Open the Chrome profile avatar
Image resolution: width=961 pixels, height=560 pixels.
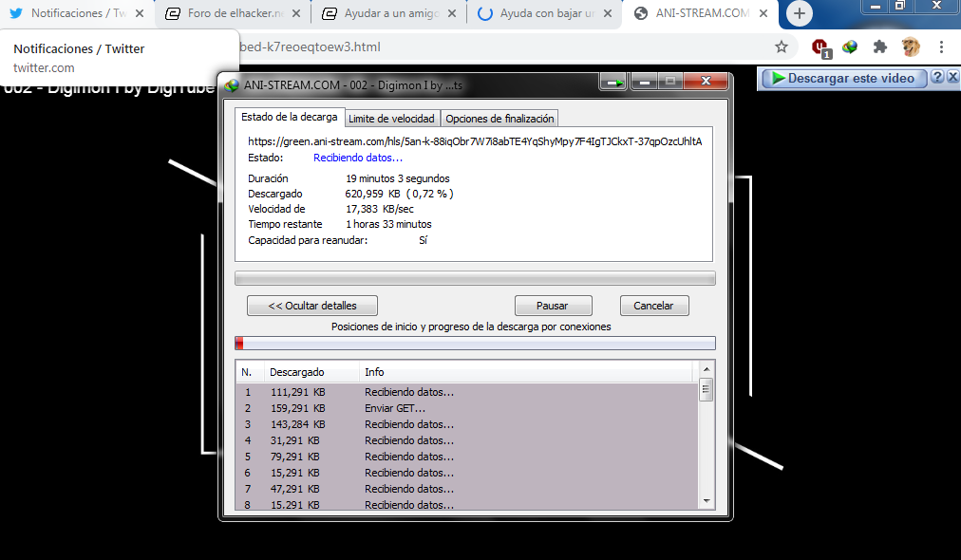pos(911,47)
